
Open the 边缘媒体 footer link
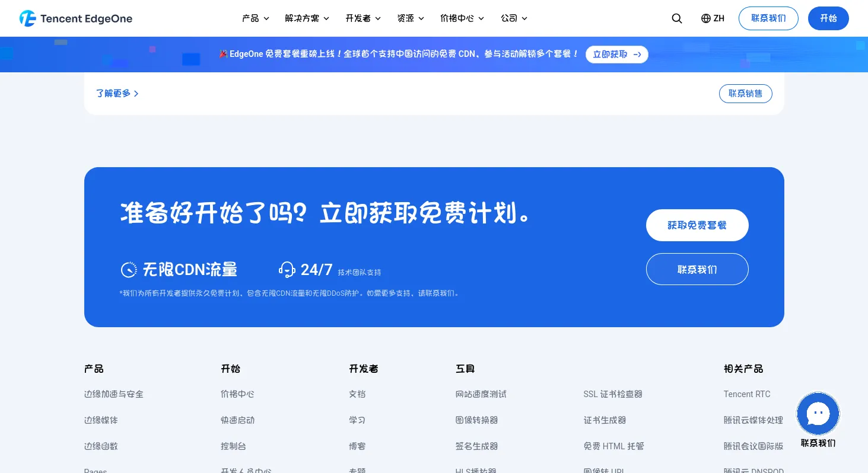101,420
